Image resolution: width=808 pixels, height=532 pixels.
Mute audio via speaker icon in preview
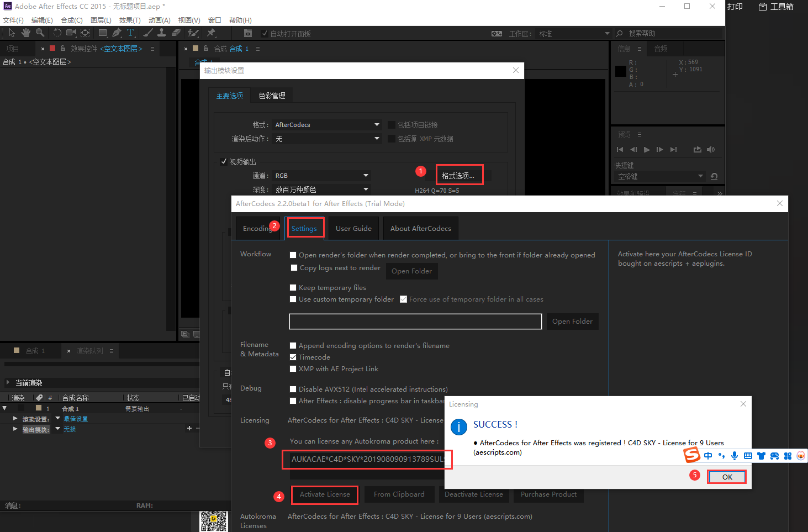pos(711,149)
